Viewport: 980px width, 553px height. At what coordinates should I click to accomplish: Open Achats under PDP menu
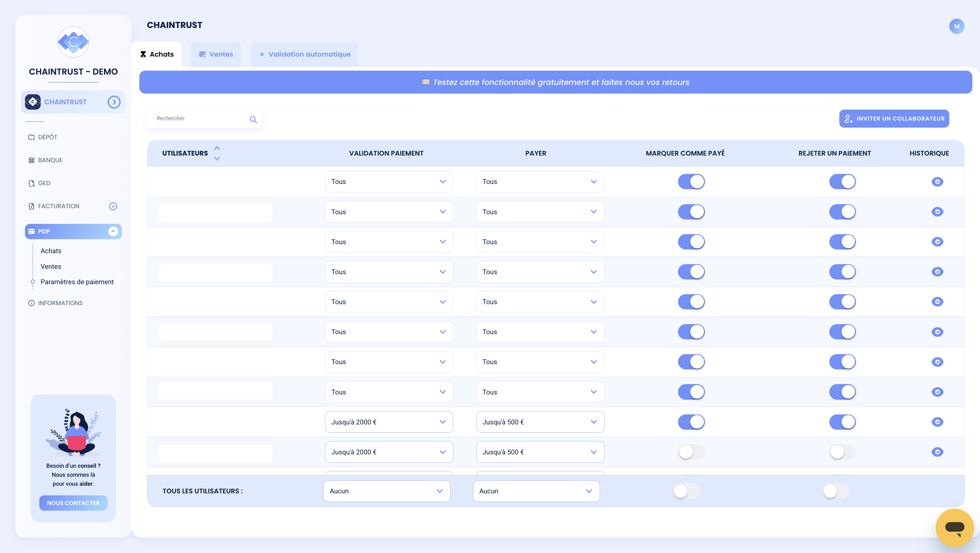tap(51, 251)
